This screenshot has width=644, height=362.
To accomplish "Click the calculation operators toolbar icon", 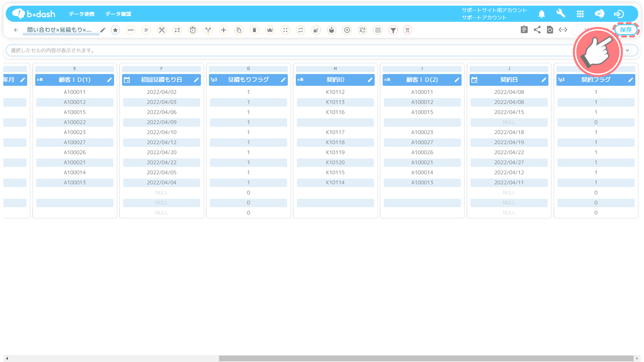I will pyautogui.click(x=177, y=30).
